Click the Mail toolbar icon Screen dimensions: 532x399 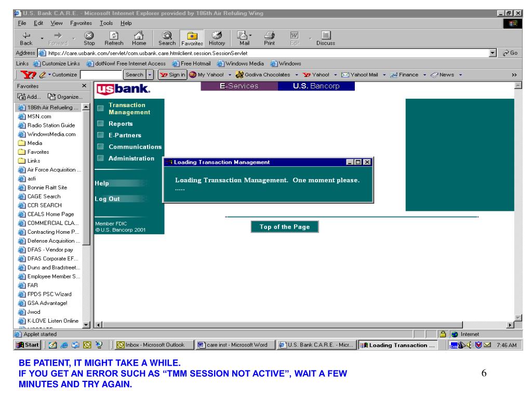(x=244, y=38)
